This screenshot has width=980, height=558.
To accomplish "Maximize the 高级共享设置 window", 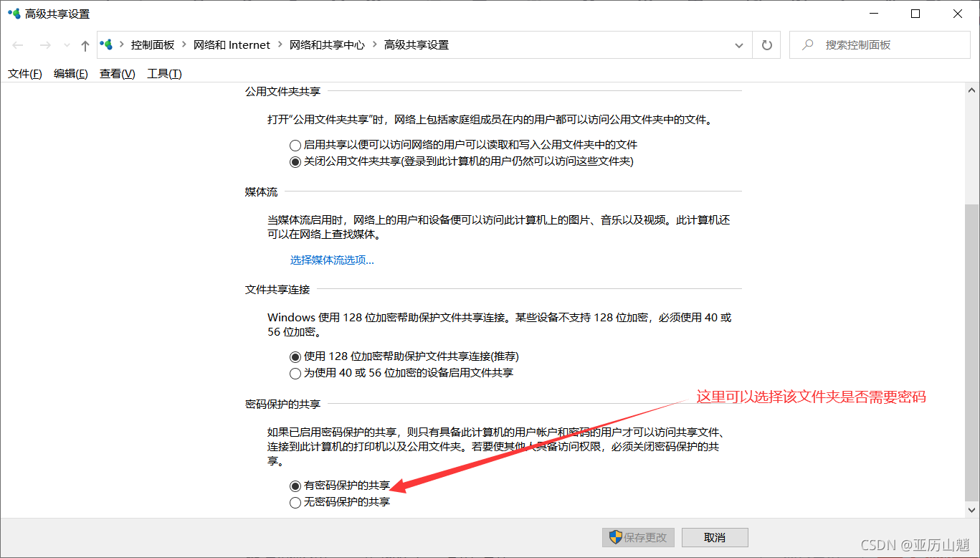I will [x=915, y=14].
